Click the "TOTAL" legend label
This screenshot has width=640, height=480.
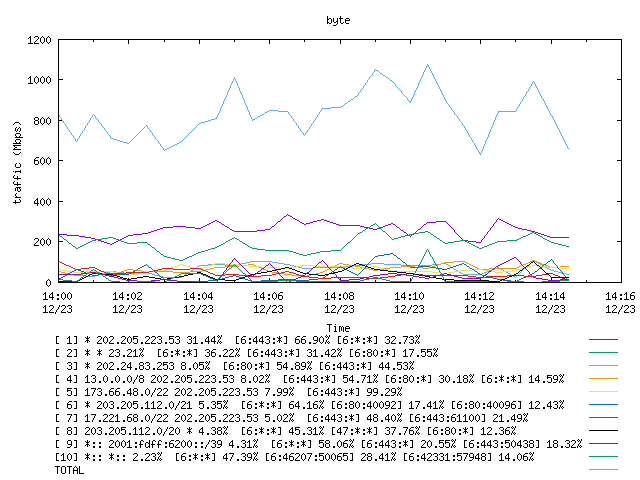[x=69, y=470]
